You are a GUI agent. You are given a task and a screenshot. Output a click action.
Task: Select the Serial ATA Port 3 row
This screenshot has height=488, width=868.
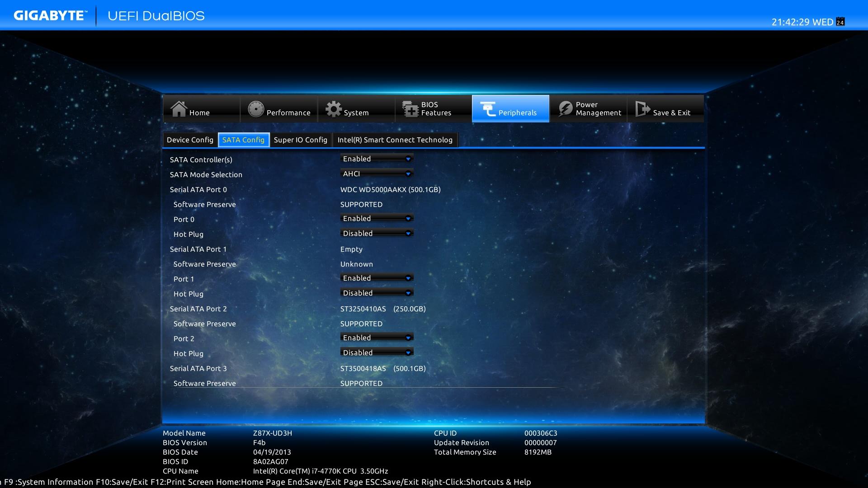tap(198, 369)
